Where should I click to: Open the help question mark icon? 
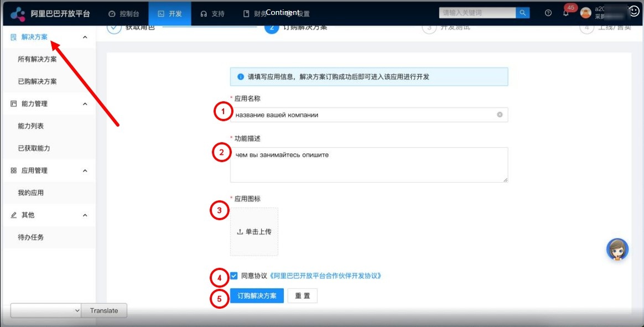tap(548, 13)
